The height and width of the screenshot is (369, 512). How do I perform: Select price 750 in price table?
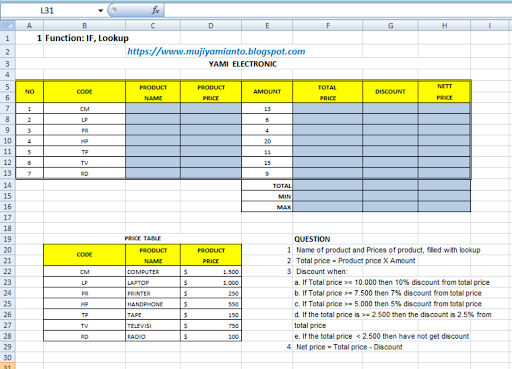pos(211,326)
